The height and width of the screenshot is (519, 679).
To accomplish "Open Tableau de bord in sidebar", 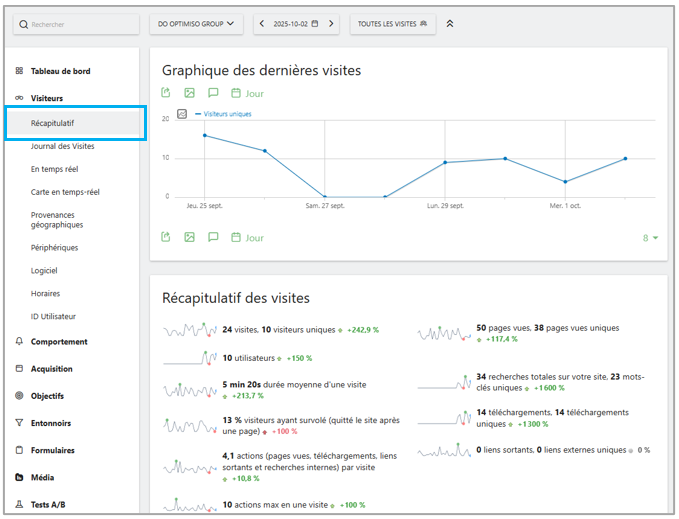I will coord(60,71).
